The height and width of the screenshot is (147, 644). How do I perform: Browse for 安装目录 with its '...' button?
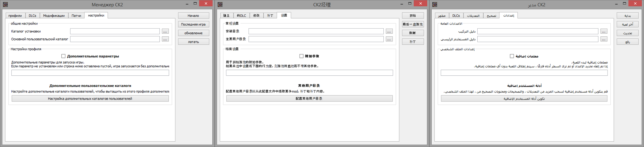[389, 31]
